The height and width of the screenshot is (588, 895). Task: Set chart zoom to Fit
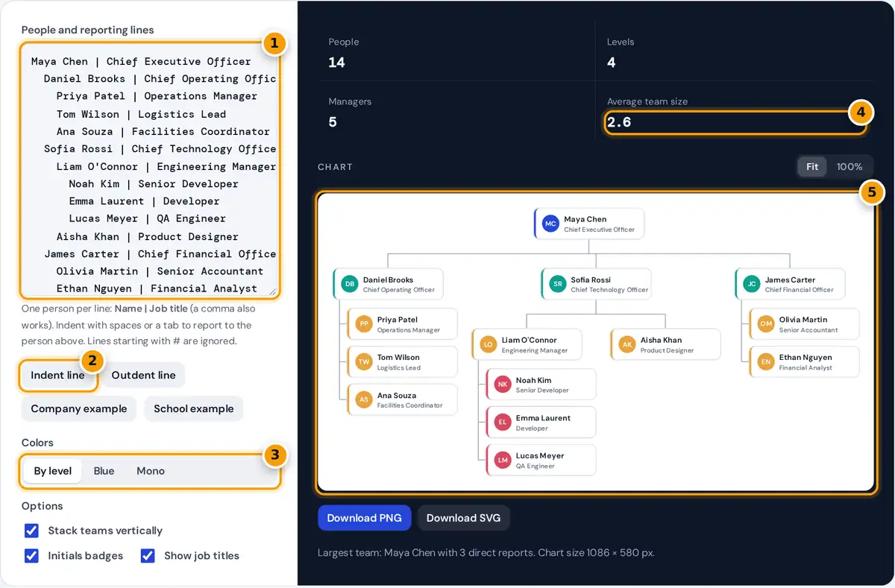(x=812, y=167)
